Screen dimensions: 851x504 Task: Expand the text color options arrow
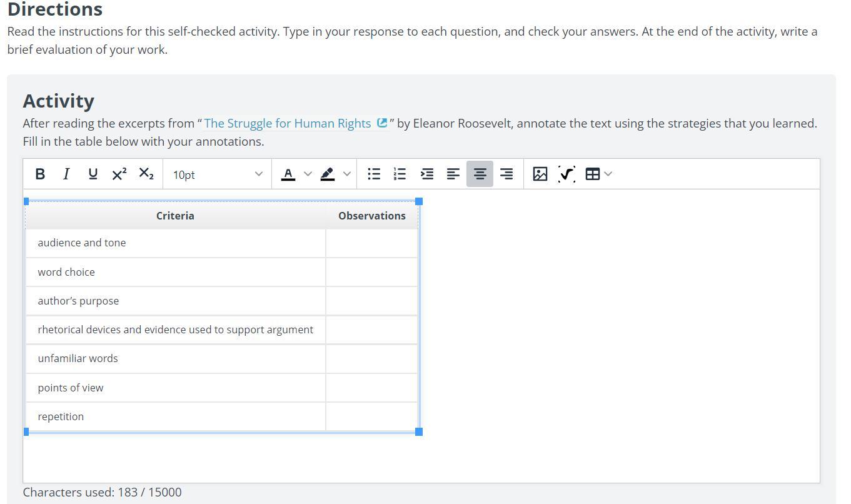pos(308,174)
